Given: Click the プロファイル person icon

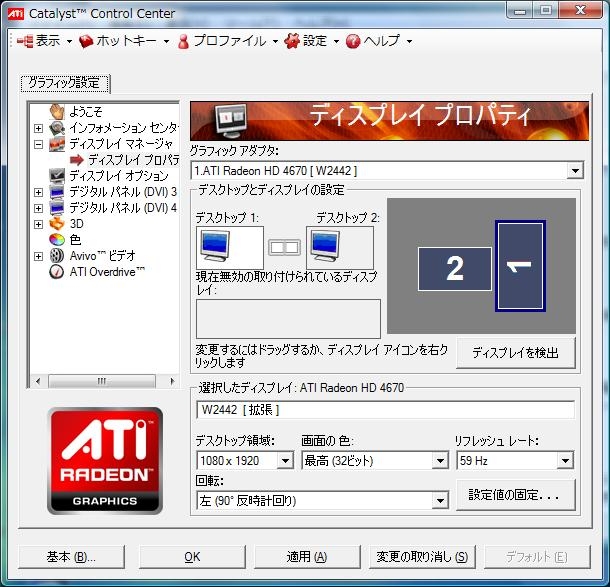Looking at the screenshot, I should point(183,41).
